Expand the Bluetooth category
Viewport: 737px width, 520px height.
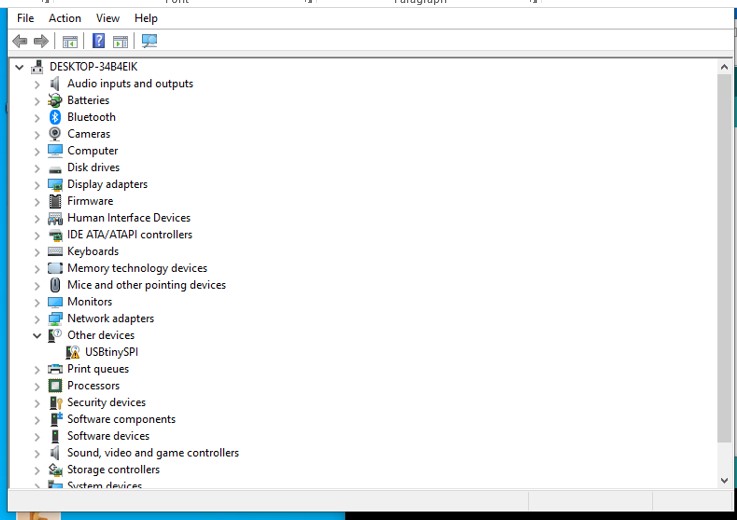point(37,118)
